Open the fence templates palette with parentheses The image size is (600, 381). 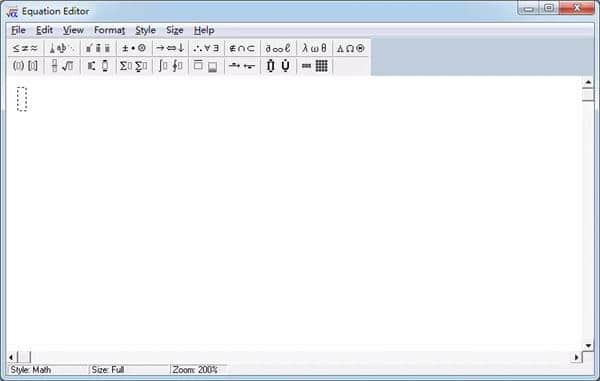coord(25,66)
